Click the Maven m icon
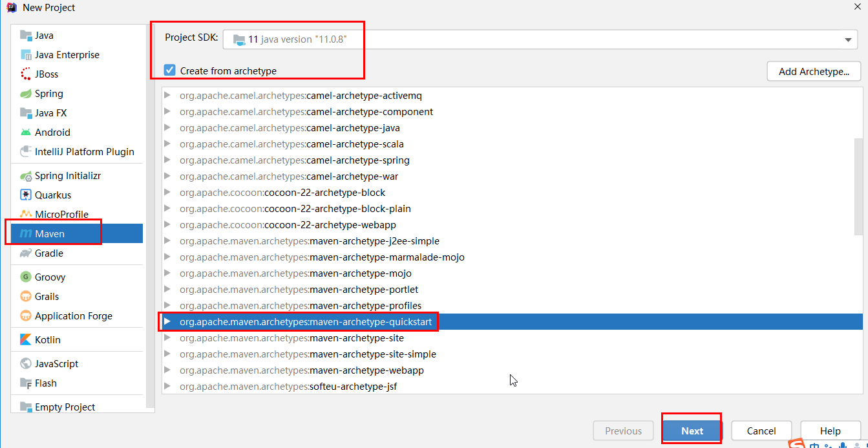Viewport: 868px width, 448px height. 26,234
